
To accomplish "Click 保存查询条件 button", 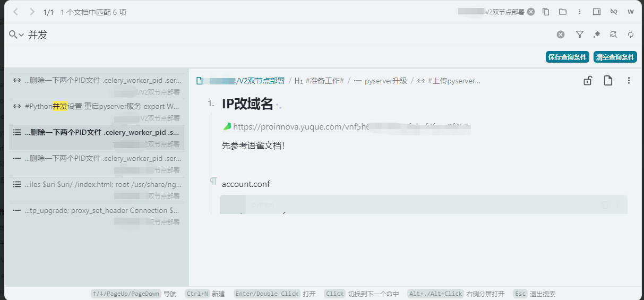I will 568,57.
